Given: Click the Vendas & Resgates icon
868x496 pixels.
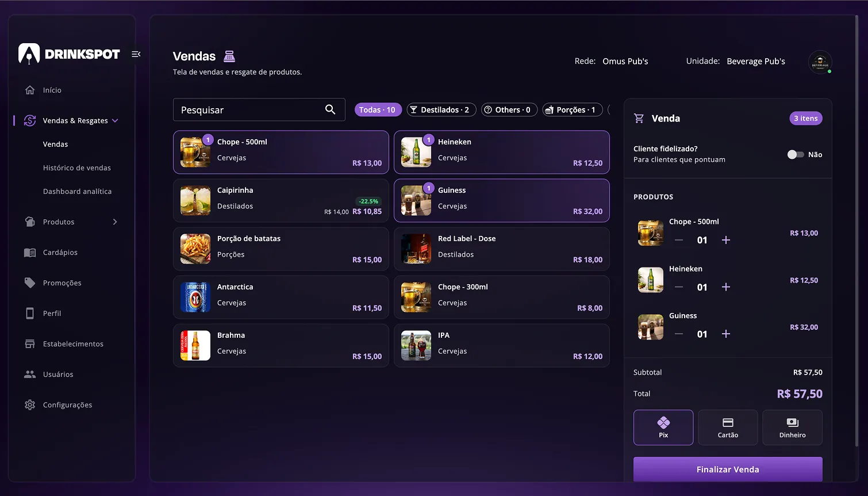Looking at the screenshot, I should (30, 121).
